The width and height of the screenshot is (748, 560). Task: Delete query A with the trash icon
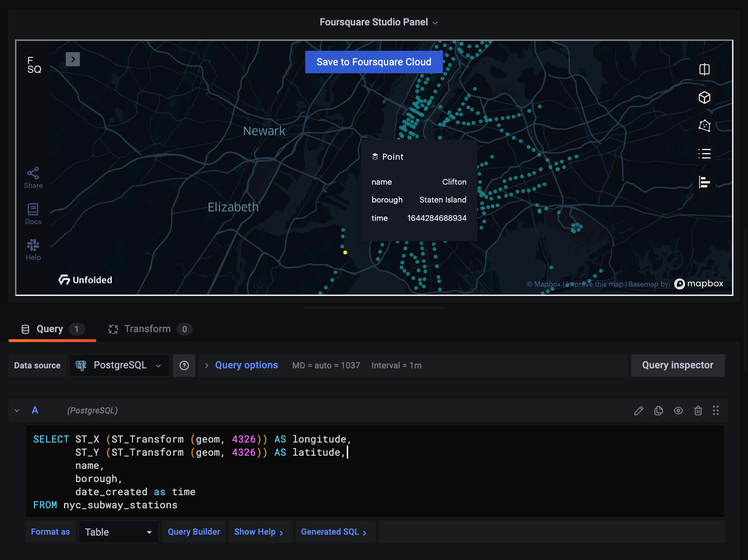pyautogui.click(x=698, y=411)
